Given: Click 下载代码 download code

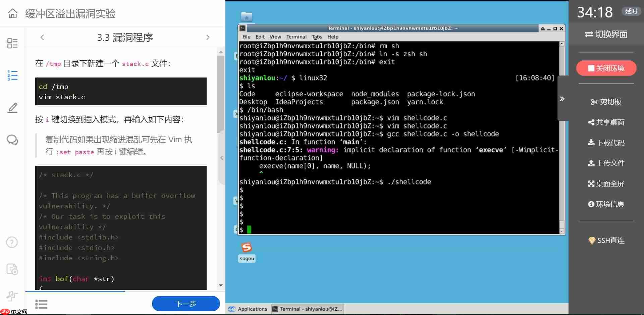Looking at the screenshot, I should click(606, 143).
